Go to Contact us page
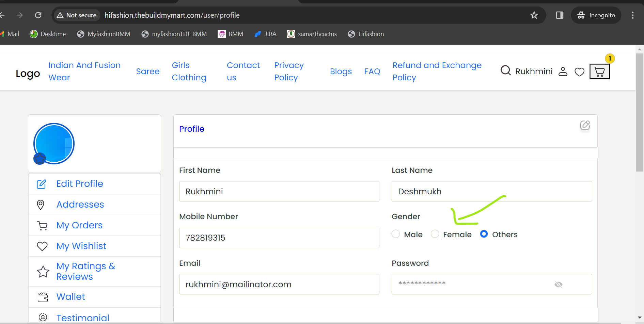 coord(244,71)
